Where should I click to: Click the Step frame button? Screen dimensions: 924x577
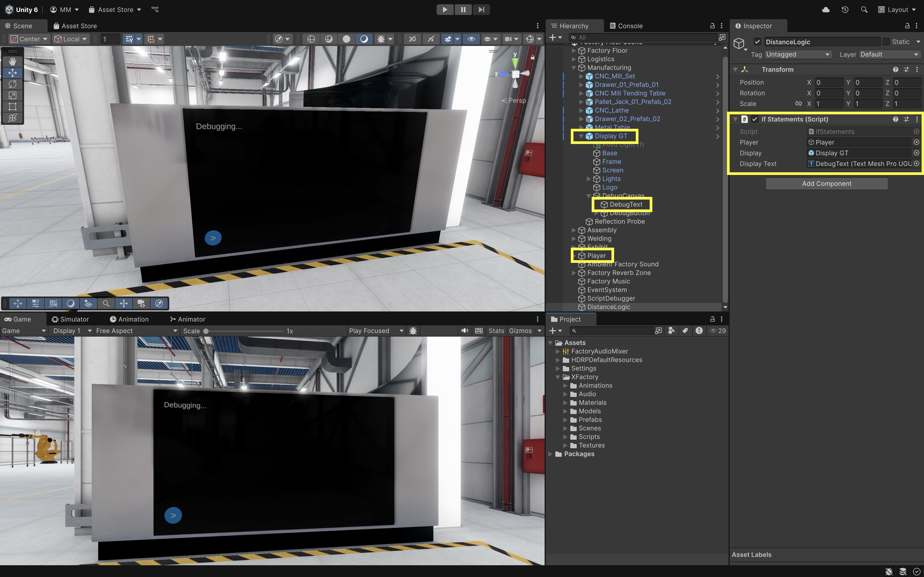click(x=481, y=10)
